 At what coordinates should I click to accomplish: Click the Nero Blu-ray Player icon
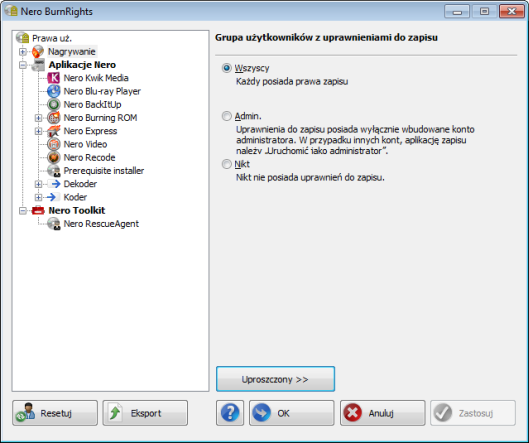click(53, 91)
